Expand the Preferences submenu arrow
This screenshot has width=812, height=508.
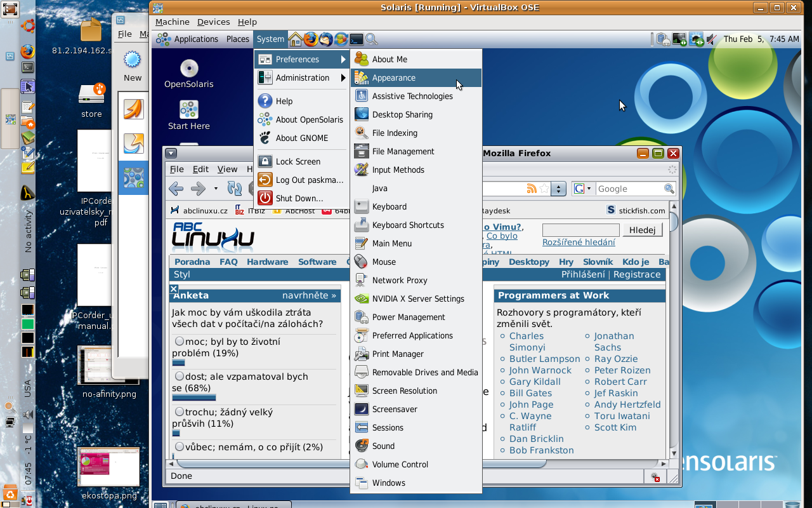coord(343,59)
